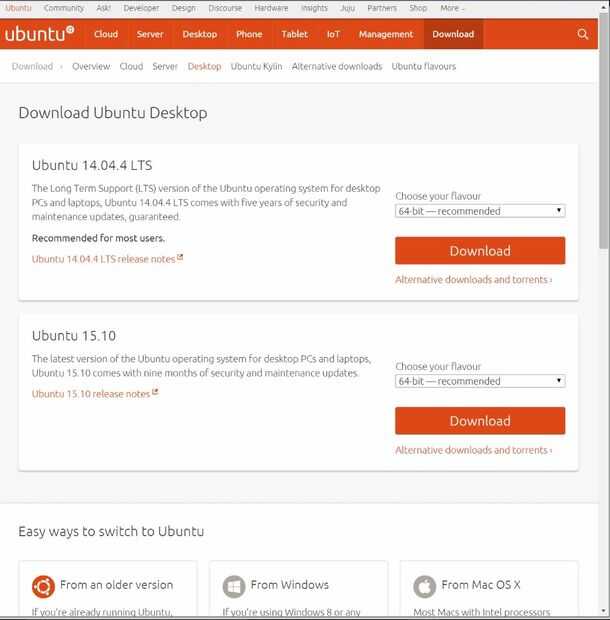Open alternative downloads and torrents for 14.04.4
Screen dimensions: 610x620
tap(474, 280)
